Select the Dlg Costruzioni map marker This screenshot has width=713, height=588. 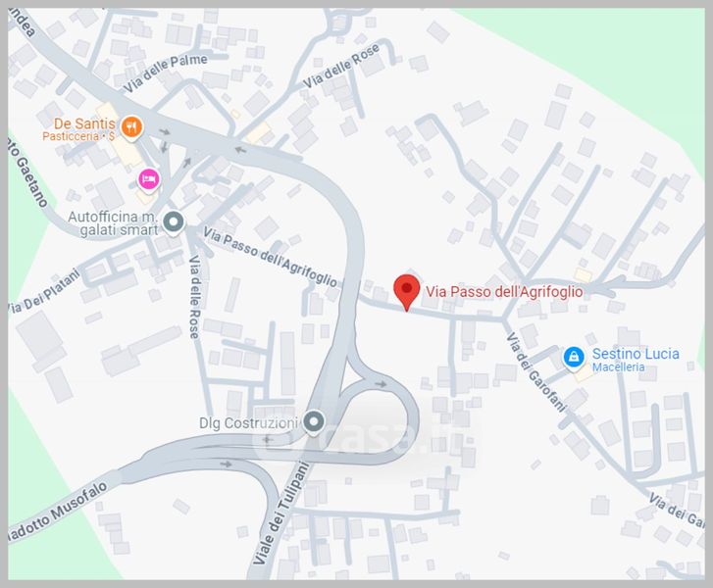[x=313, y=421]
